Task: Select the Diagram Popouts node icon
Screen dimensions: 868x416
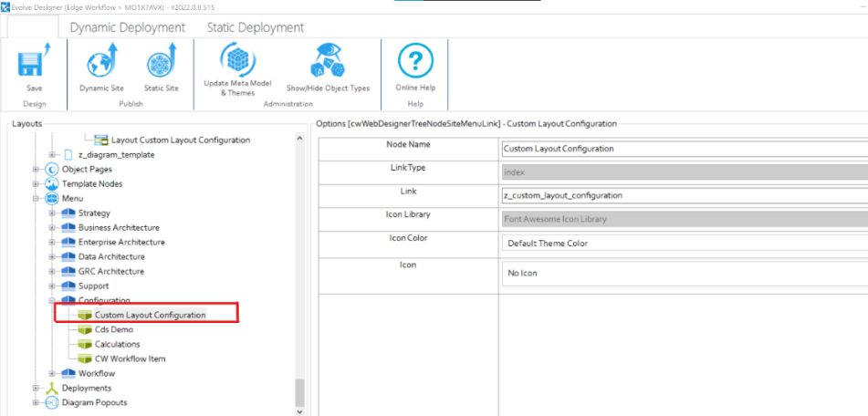Action: coord(52,402)
